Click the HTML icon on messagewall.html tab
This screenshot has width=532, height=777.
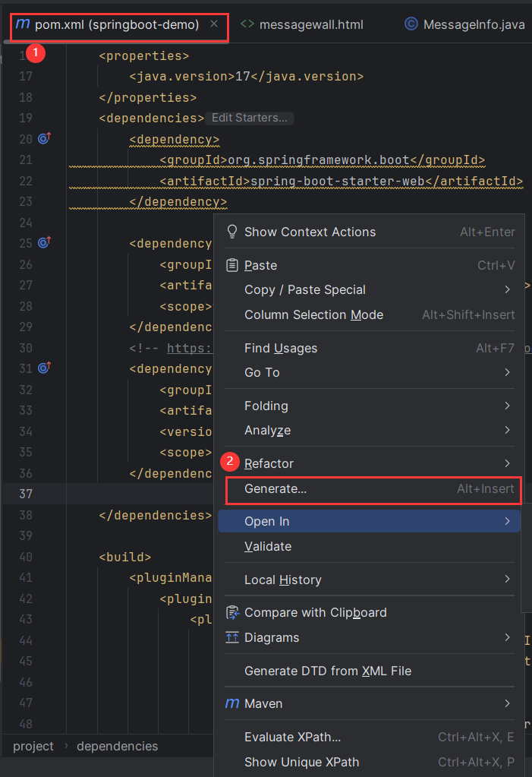click(247, 24)
